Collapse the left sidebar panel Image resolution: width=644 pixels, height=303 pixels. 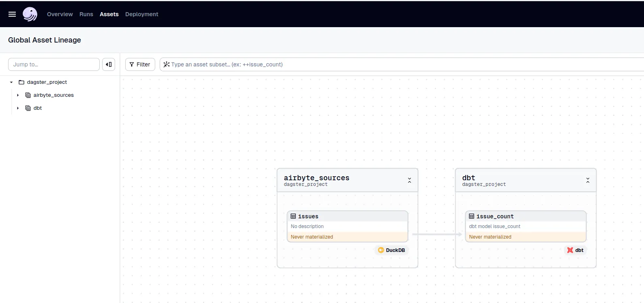point(109,64)
